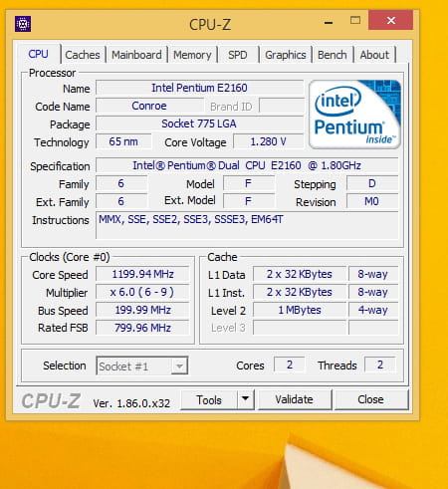The height and width of the screenshot is (489, 448).
Task: Click the Validate button
Action: click(295, 399)
